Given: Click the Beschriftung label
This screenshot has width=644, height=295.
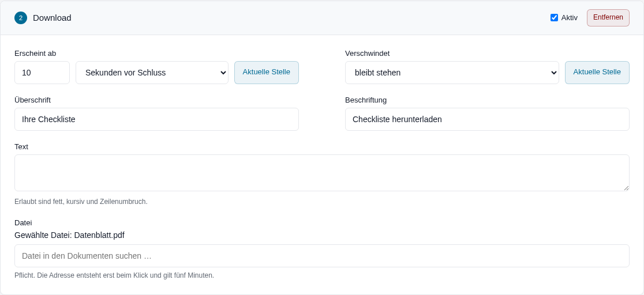Looking at the screenshot, I should tap(365, 100).
